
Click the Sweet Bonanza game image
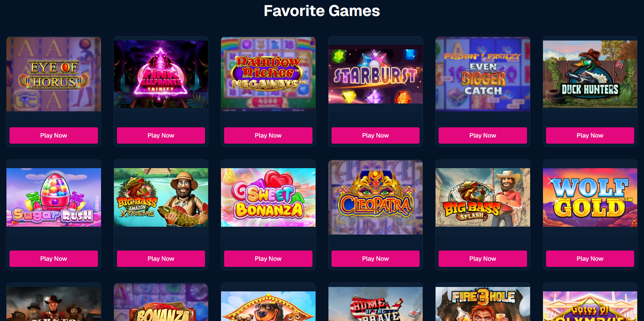(x=268, y=197)
